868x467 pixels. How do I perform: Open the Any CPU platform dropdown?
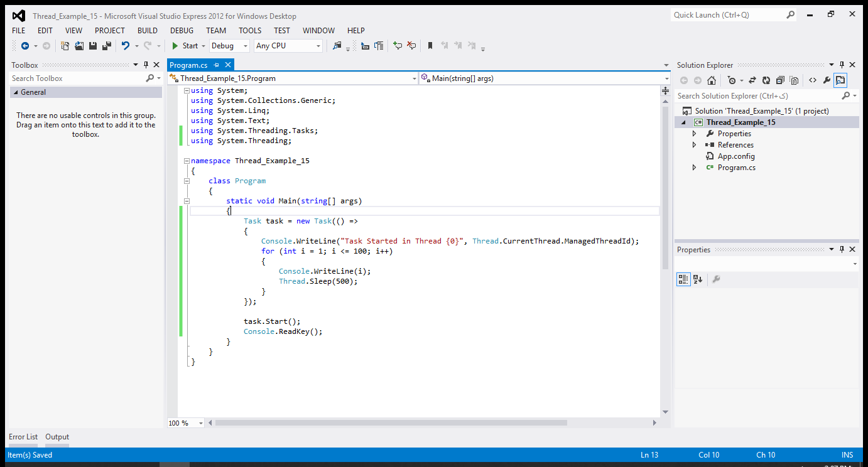point(288,46)
